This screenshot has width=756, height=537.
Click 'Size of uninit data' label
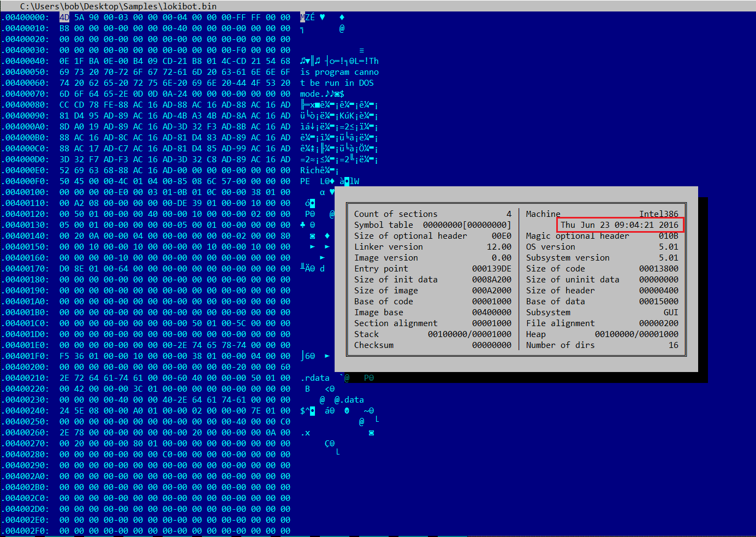coord(573,280)
